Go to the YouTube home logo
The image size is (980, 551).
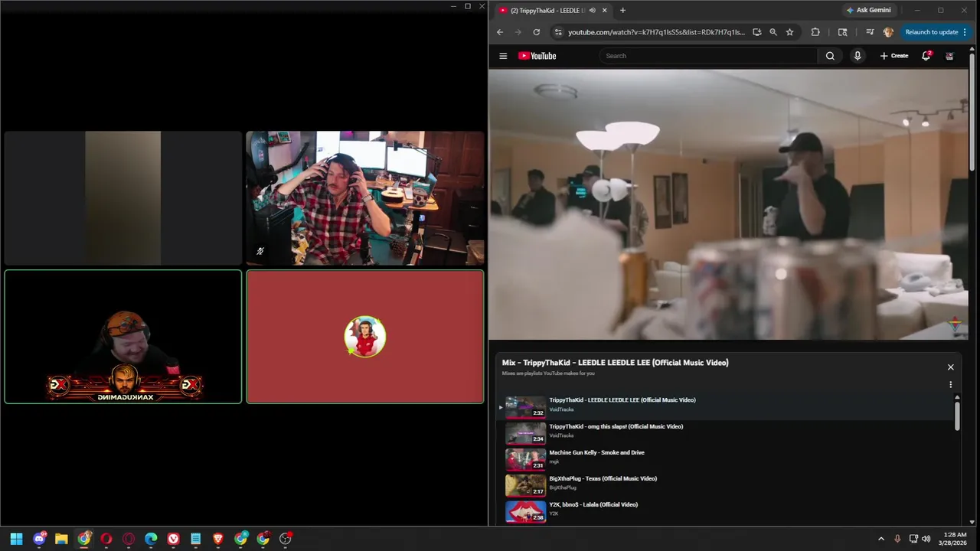[537, 56]
